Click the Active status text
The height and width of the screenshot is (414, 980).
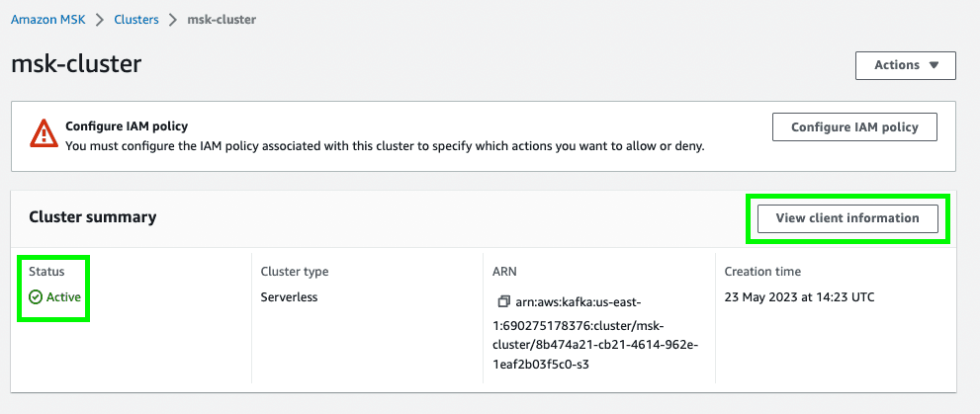[x=63, y=297]
